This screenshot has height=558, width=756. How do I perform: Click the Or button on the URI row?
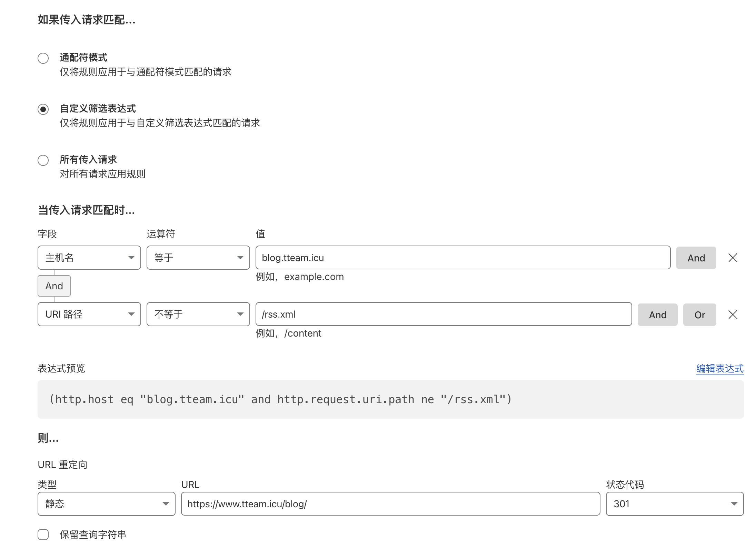pos(699,314)
